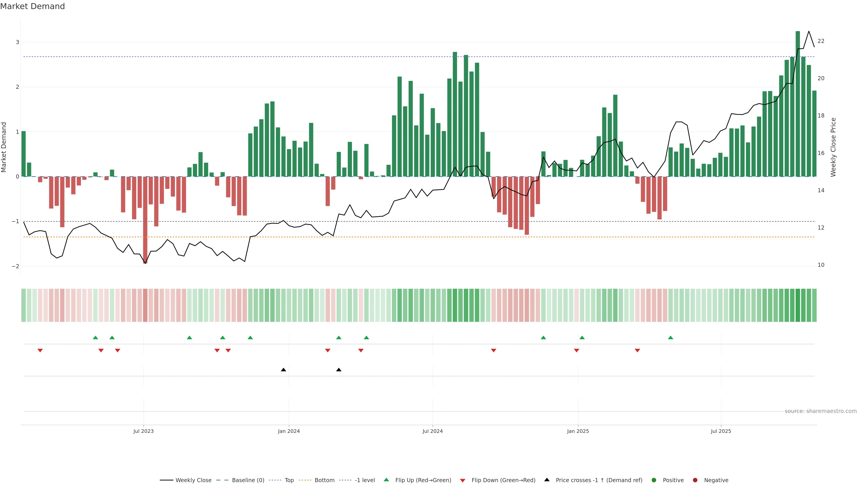Click the rightmost red flip-down triangle marker
Screen dimensions: 868x488
(x=637, y=351)
